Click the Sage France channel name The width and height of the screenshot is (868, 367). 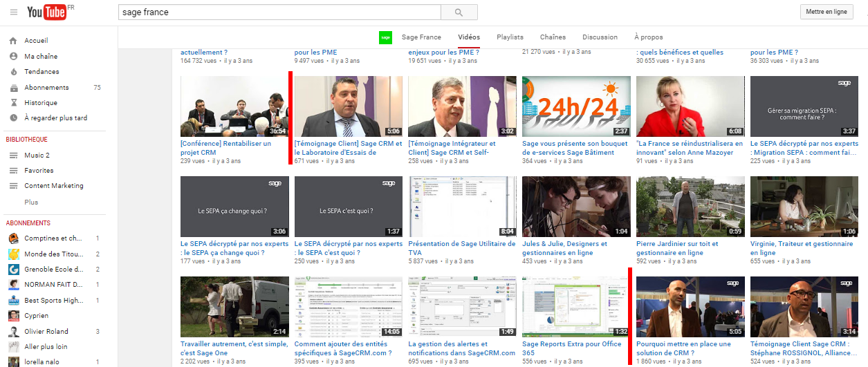[x=421, y=37]
